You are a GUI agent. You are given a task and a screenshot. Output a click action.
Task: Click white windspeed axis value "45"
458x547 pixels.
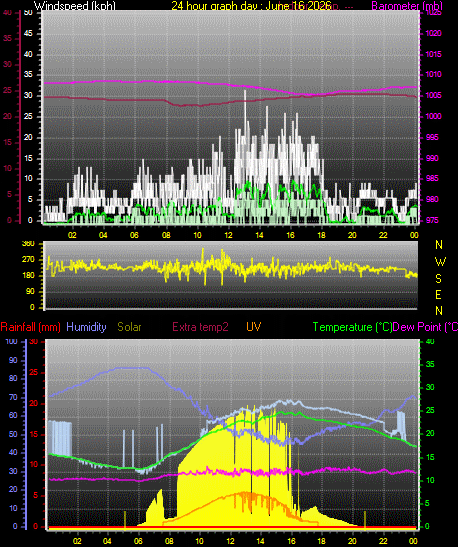tap(28, 33)
